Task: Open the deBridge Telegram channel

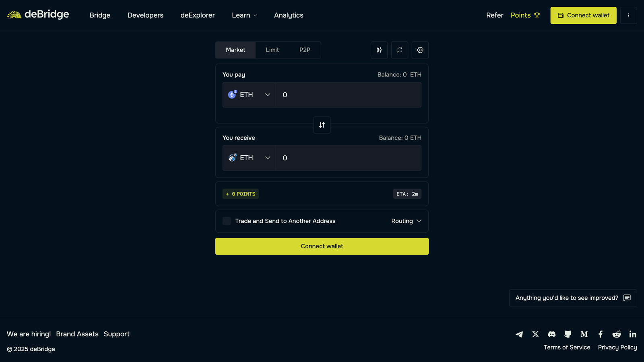Action: [519, 334]
